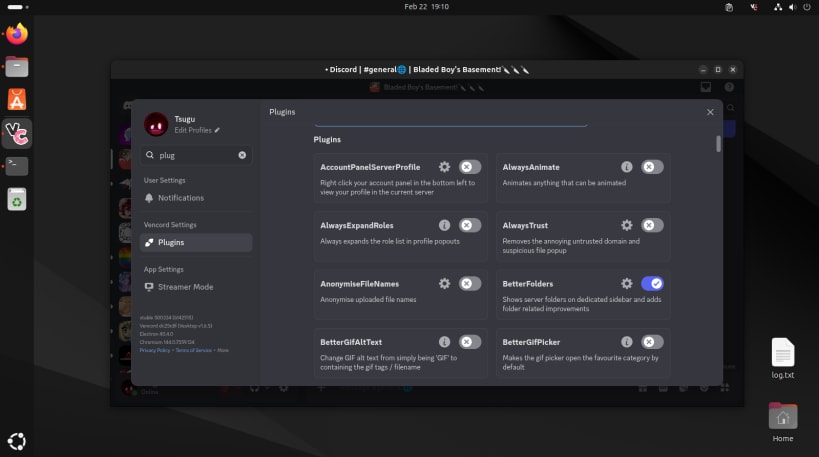This screenshot has width=819, height=457.
Task: Click the AlwaysTrust plugin name
Action: click(x=525, y=226)
